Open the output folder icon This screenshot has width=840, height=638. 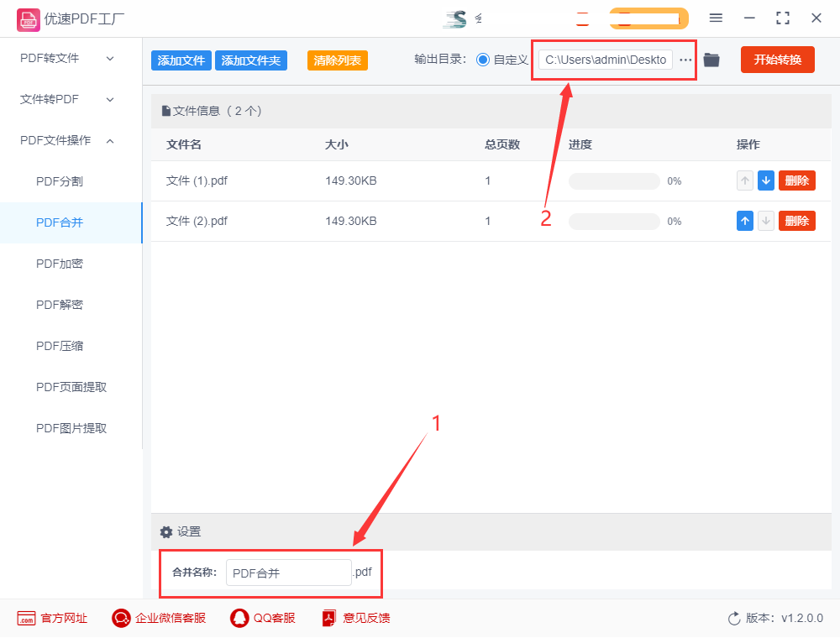(x=711, y=60)
